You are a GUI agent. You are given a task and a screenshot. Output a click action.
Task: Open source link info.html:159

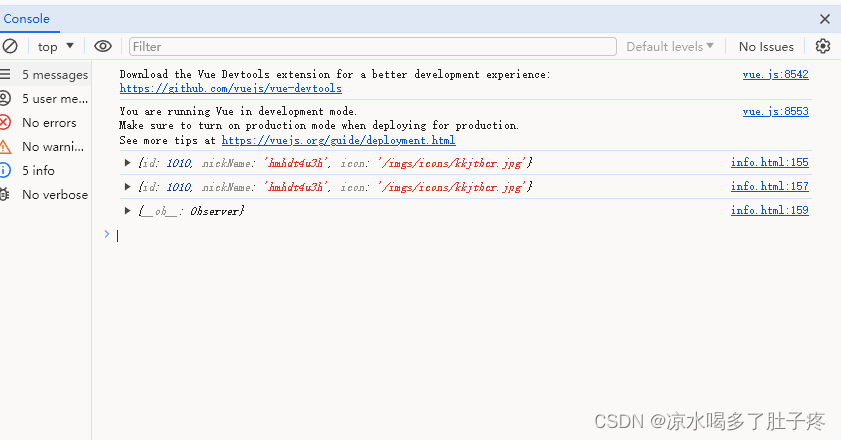(770, 210)
